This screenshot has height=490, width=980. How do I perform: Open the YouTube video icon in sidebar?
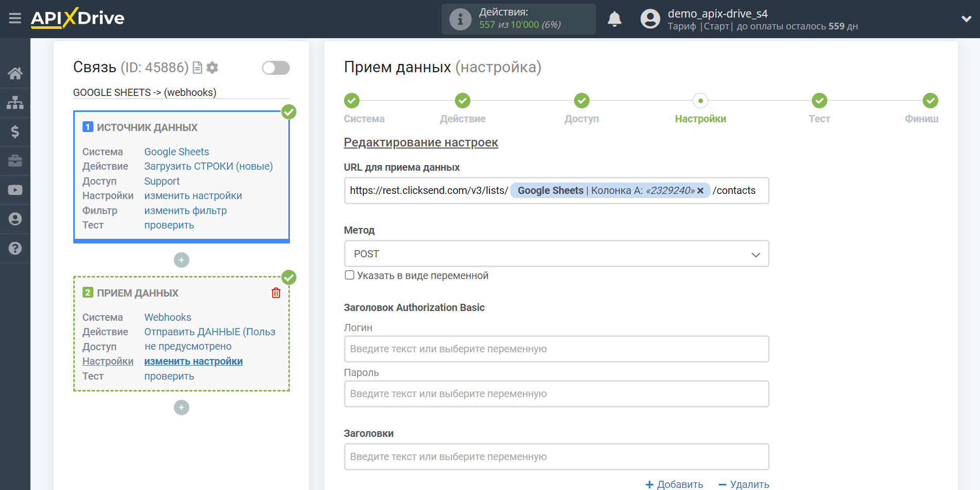coord(15,190)
